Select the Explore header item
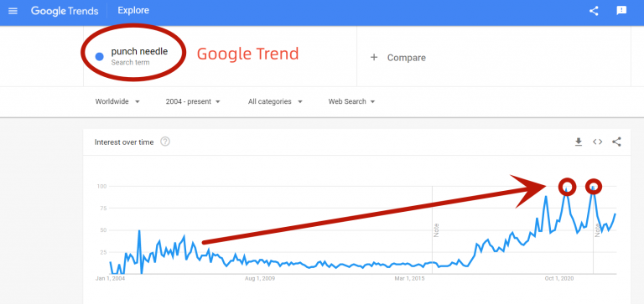 [133, 11]
